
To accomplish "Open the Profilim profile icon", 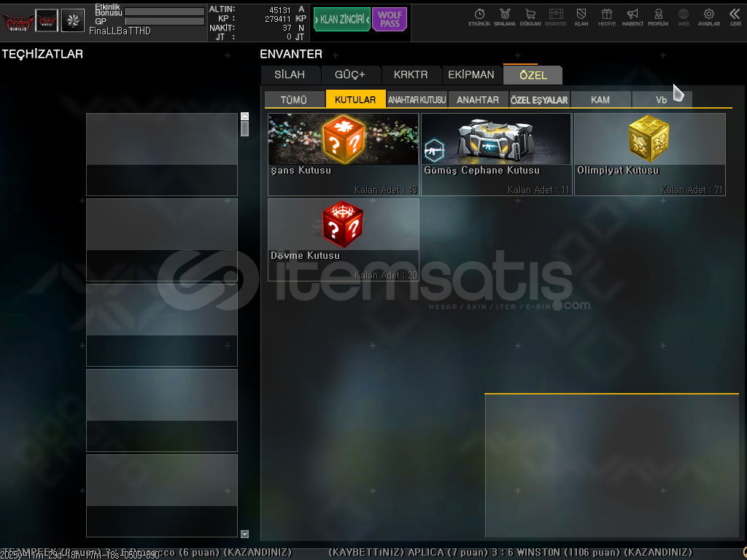I will pos(658,16).
